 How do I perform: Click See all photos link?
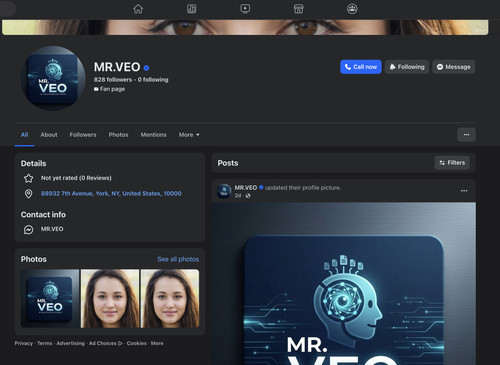[178, 259]
